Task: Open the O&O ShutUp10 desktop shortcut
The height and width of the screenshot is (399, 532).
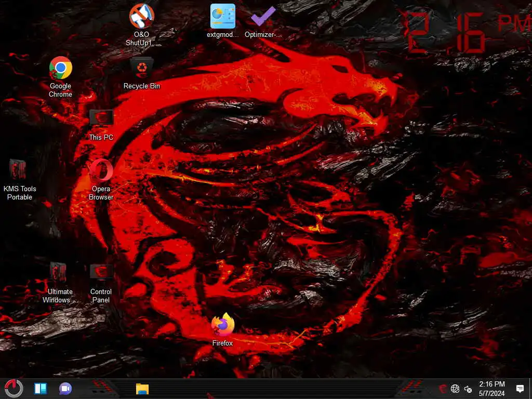Action: click(141, 24)
